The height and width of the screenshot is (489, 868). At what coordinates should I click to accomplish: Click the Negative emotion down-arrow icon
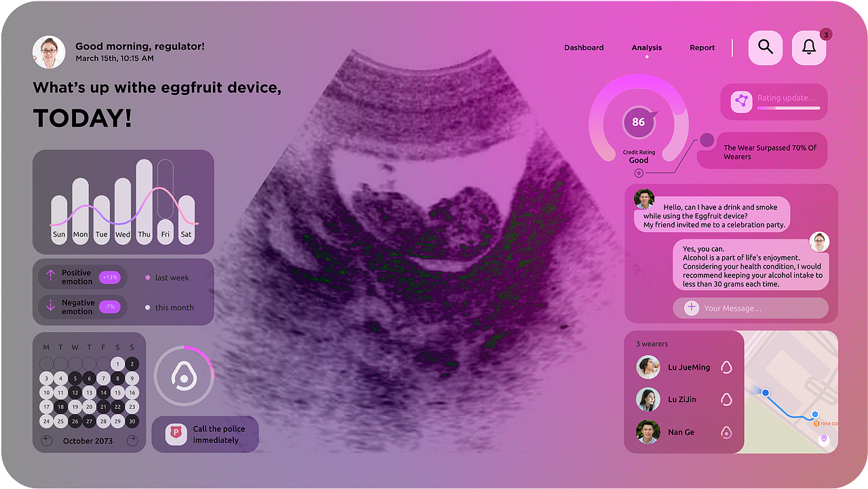50,306
